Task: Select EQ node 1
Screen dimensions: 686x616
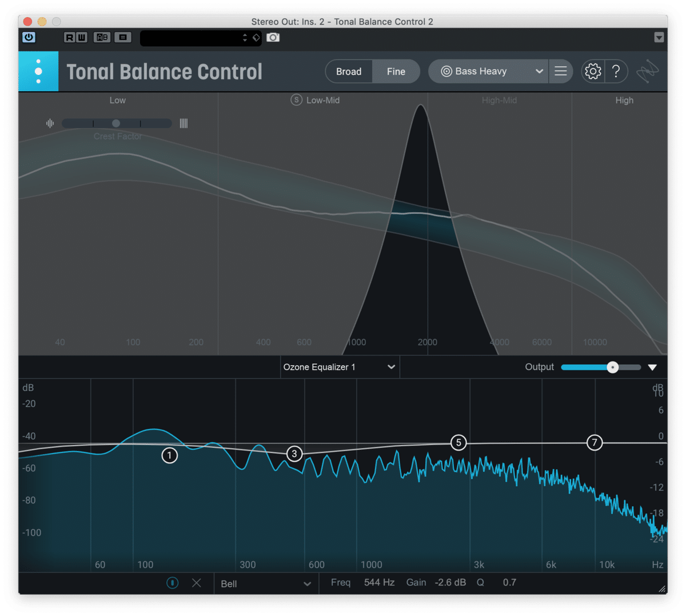Action: click(169, 455)
